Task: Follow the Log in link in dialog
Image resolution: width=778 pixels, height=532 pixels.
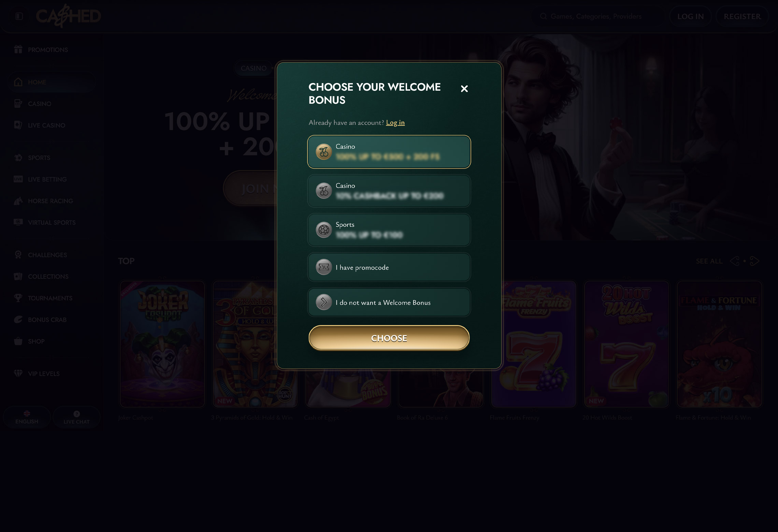Action: (395, 122)
